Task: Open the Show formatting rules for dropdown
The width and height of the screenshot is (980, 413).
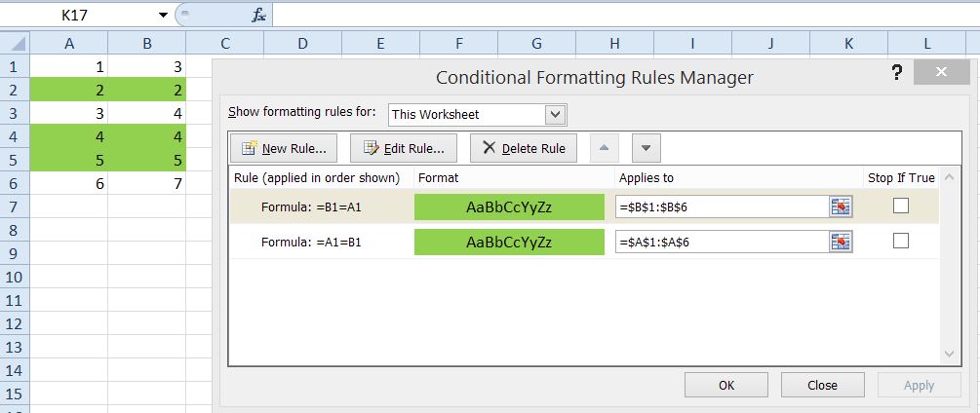Action: (555, 114)
